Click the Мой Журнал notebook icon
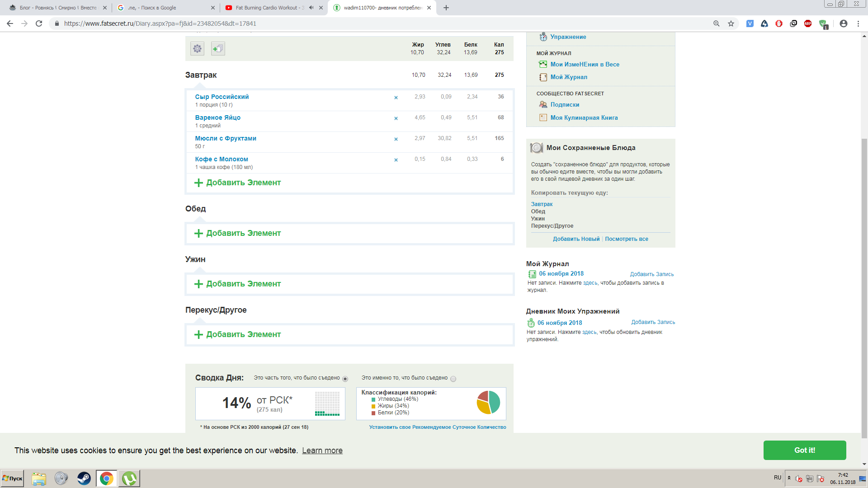Viewport: 868px width, 488px height. click(x=543, y=77)
